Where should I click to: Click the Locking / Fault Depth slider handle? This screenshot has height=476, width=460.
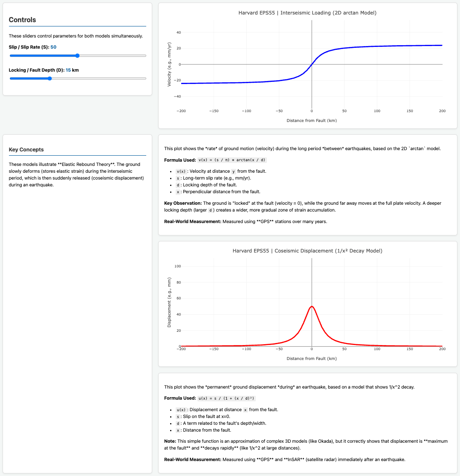pos(49,78)
